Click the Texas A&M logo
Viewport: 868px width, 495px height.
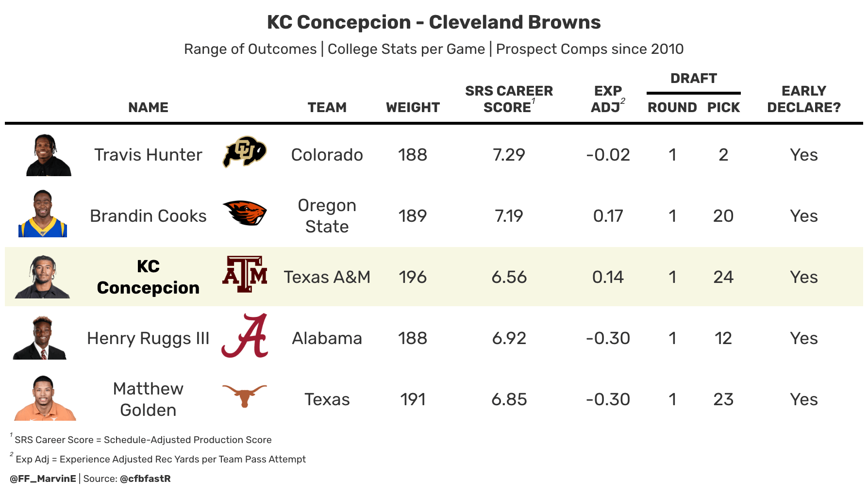(245, 274)
